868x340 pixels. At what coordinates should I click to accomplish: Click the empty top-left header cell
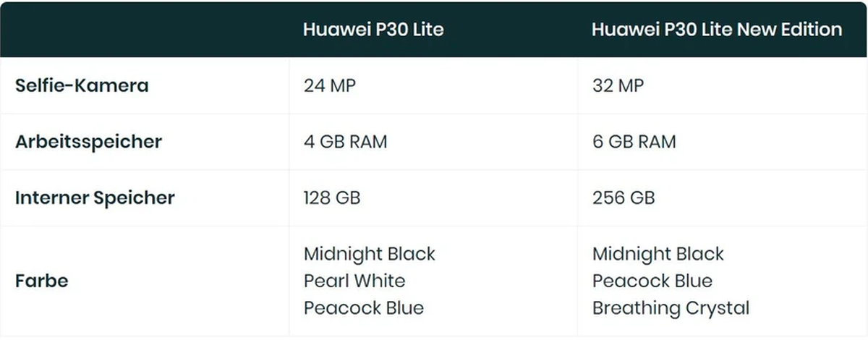click(x=145, y=30)
